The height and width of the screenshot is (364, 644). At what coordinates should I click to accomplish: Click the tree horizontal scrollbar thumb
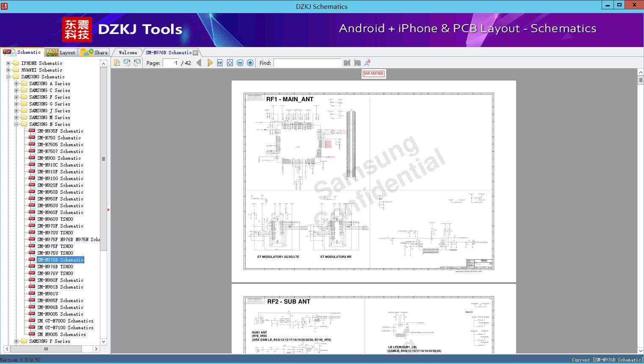pos(46,349)
